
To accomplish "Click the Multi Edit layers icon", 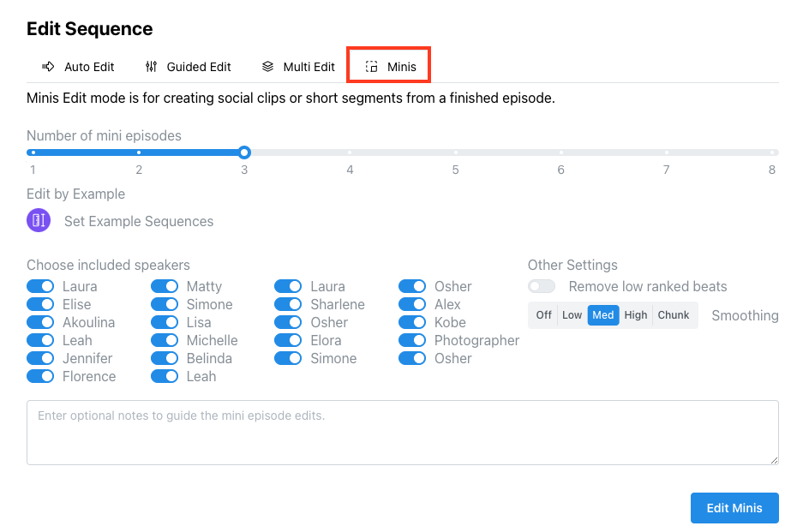I will click(x=267, y=67).
